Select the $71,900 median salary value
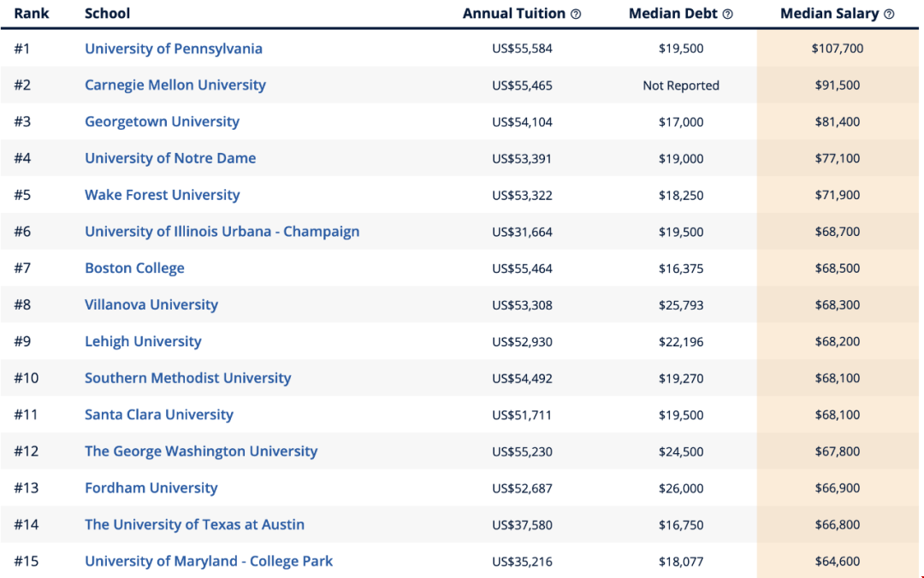Image resolution: width=924 pixels, height=578 pixels. coord(838,194)
